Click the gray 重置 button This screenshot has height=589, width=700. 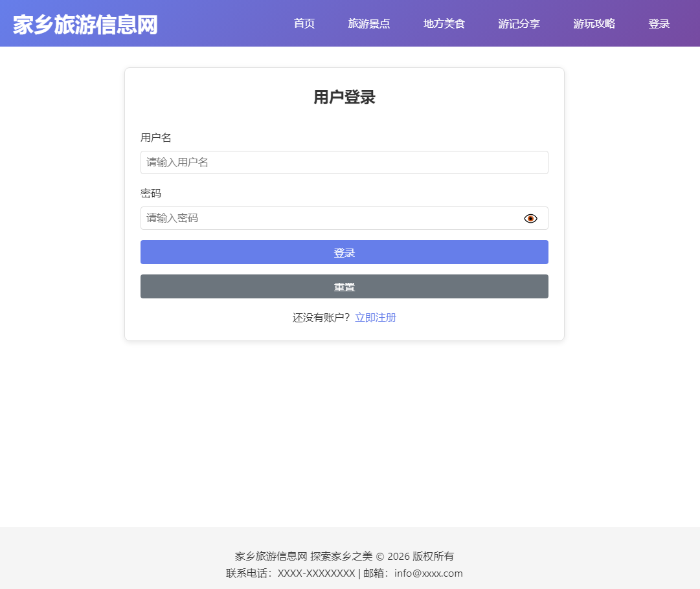pyautogui.click(x=344, y=287)
